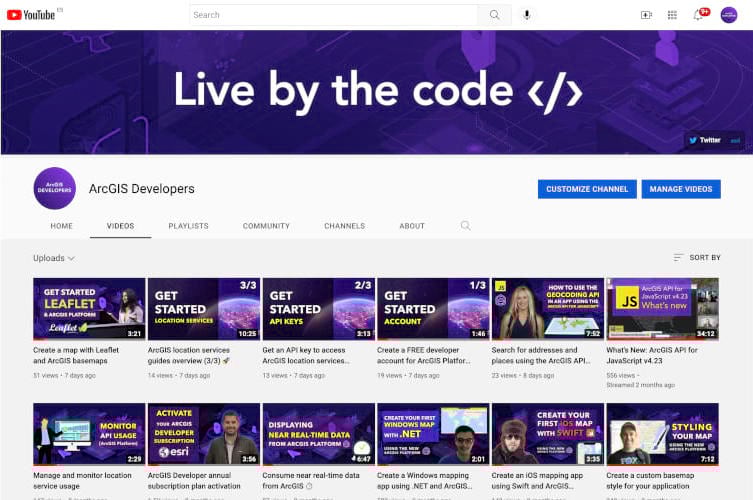Open the Activate Developer Subscription thumbnail
753x500 pixels.
pos(204,434)
